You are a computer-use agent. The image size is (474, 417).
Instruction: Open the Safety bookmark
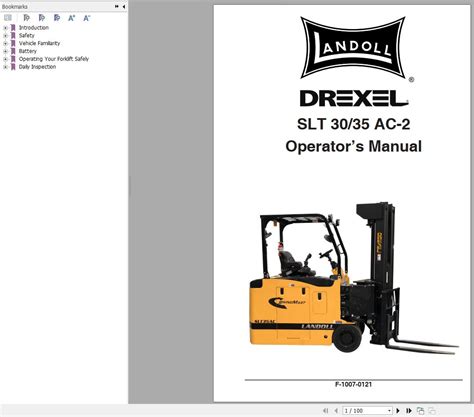[27, 35]
